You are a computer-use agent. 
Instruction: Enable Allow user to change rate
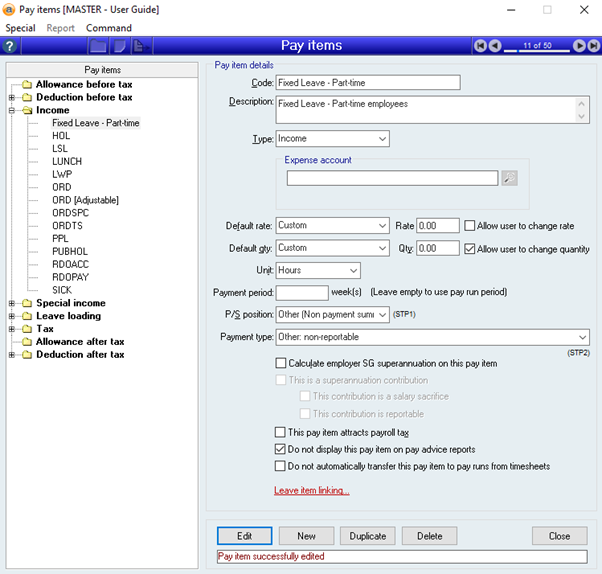(x=470, y=226)
